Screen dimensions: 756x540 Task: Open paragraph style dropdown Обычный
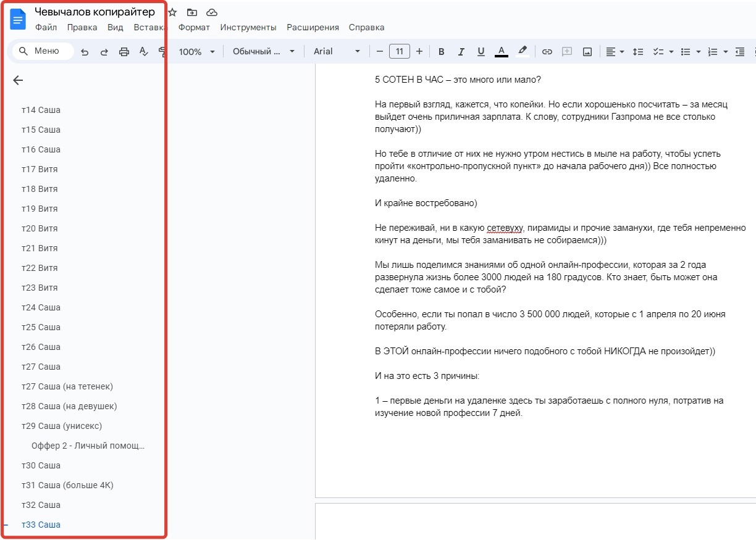click(264, 52)
